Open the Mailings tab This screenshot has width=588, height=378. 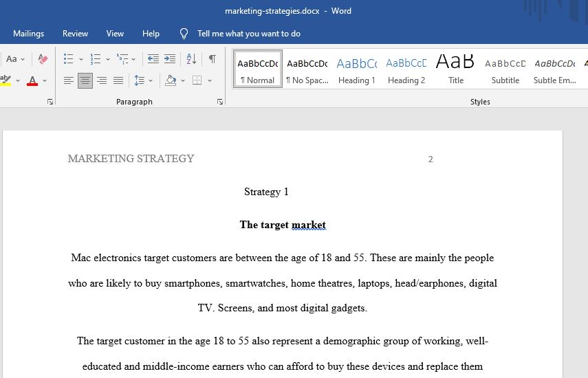pyautogui.click(x=28, y=34)
